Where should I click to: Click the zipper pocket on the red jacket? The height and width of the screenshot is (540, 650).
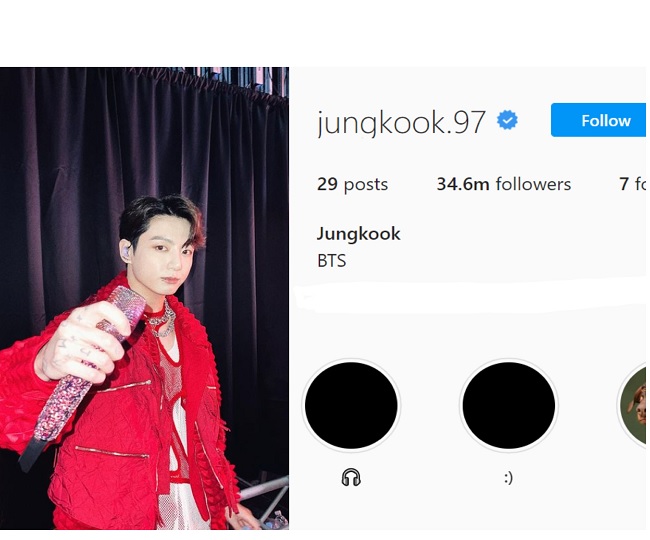[x=112, y=452]
